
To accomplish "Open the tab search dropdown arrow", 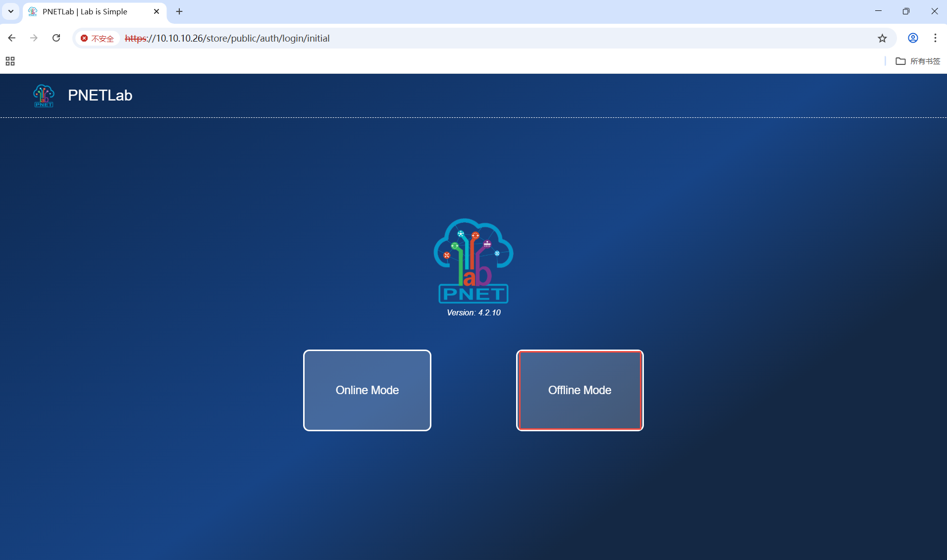I will (x=11, y=11).
